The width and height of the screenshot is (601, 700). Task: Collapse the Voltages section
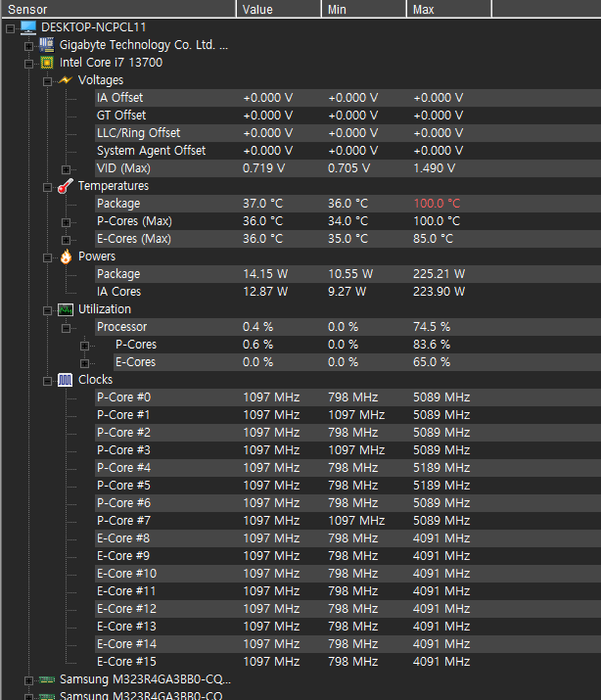pos(47,81)
